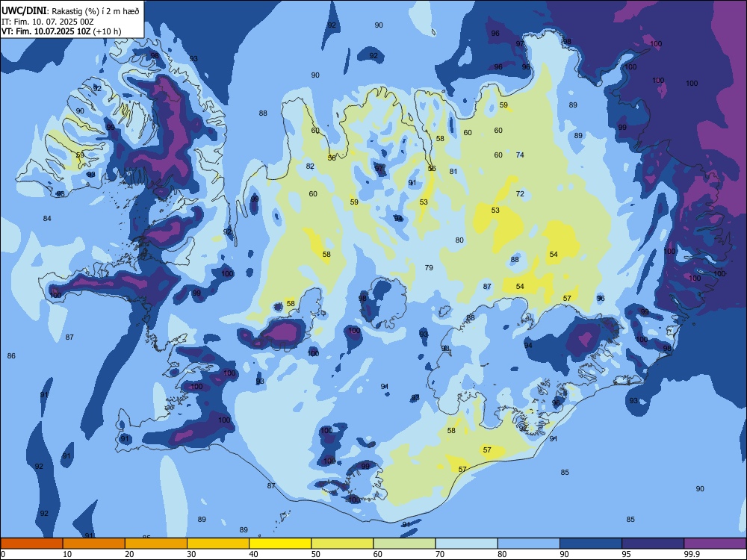The image size is (747, 560).
Task: Click the humidity value 79 on the map
Action: point(429,267)
